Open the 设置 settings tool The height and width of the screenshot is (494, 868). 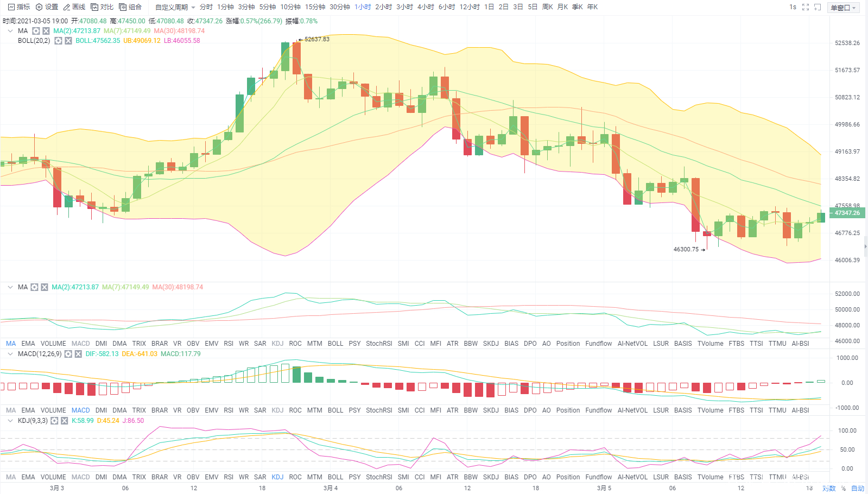(47, 7)
